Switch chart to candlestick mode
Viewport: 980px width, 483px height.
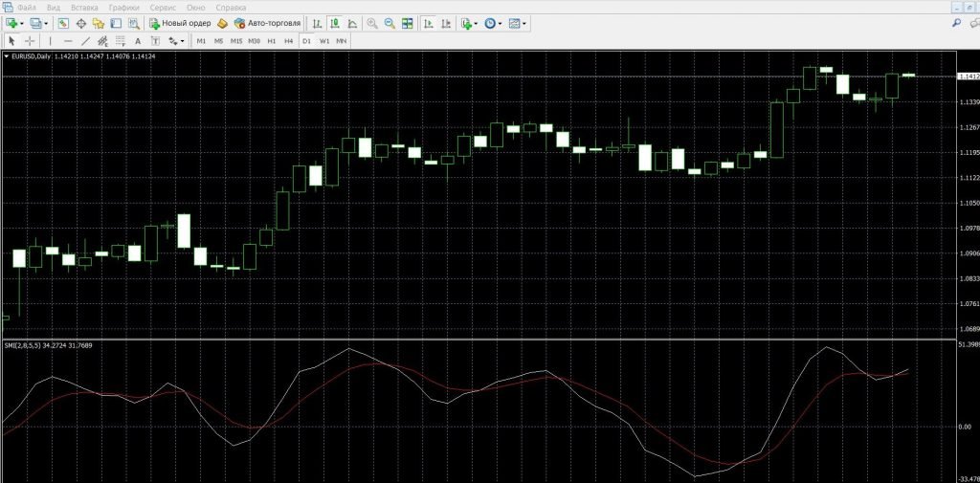tap(335, 22)
